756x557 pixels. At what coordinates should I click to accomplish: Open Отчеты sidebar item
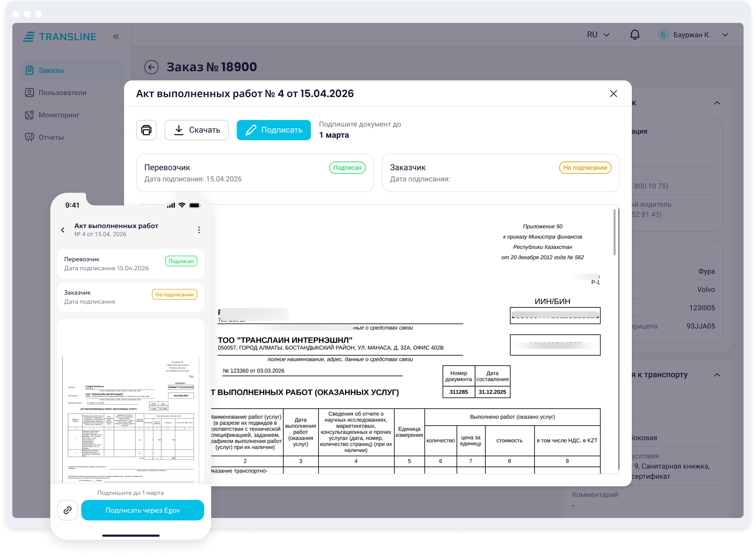pos(51,137)
